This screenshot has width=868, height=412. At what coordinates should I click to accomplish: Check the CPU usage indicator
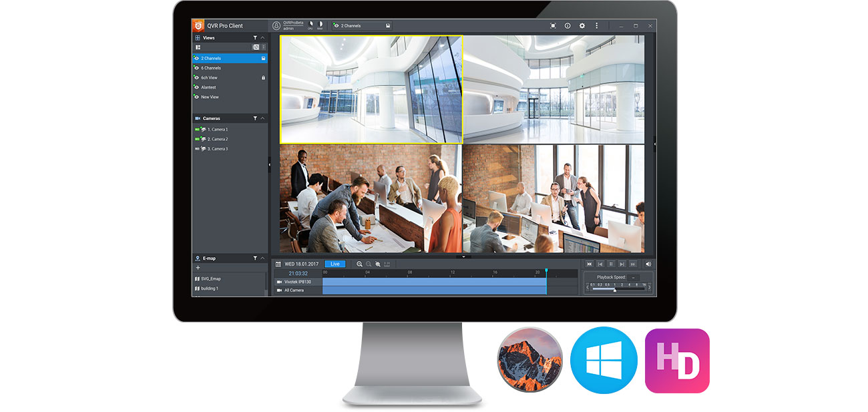coord(310,25)
